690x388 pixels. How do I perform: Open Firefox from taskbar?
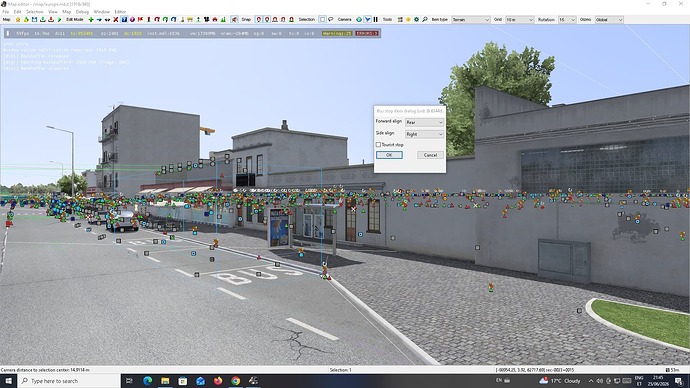point(218,381)
